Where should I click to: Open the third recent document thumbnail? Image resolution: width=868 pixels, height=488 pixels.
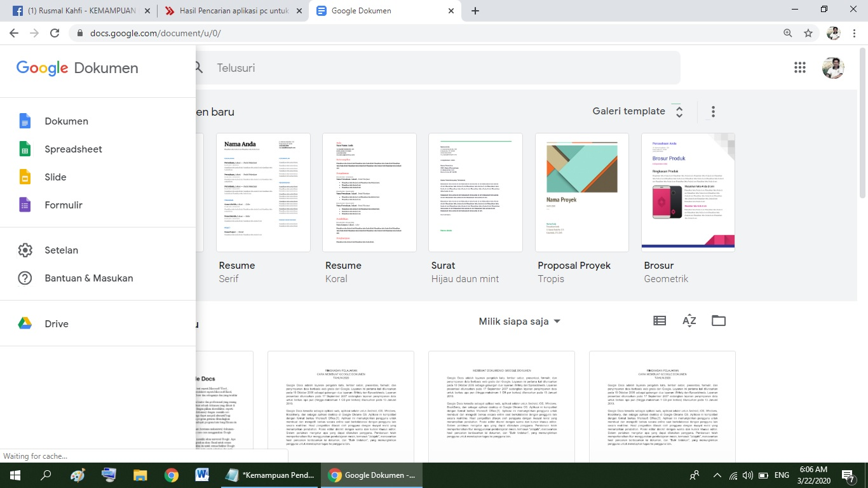pos(501,407)
